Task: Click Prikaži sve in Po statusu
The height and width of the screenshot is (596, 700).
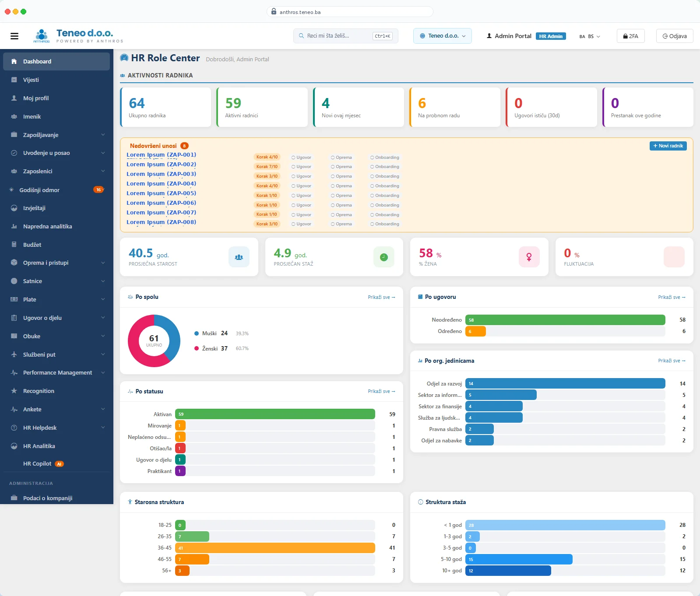Action: 381,391
